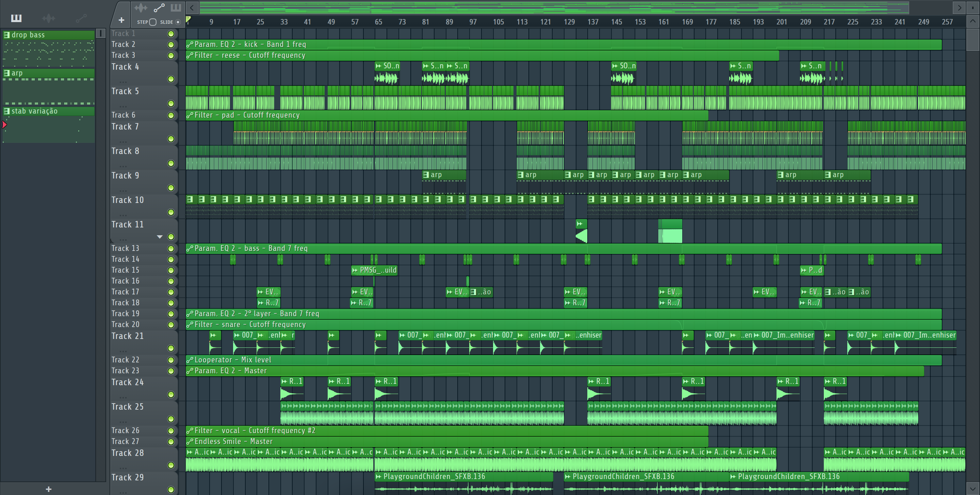Viewport: 980px width, 495px height.
Task: Click the red play marker beside stab variação
Action: tap(4, 124)
